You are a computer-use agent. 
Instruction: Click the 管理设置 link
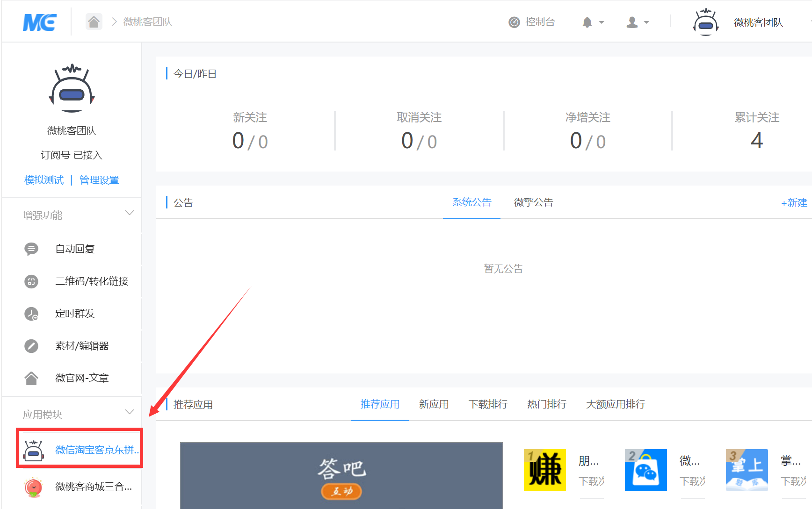(99, 180)
